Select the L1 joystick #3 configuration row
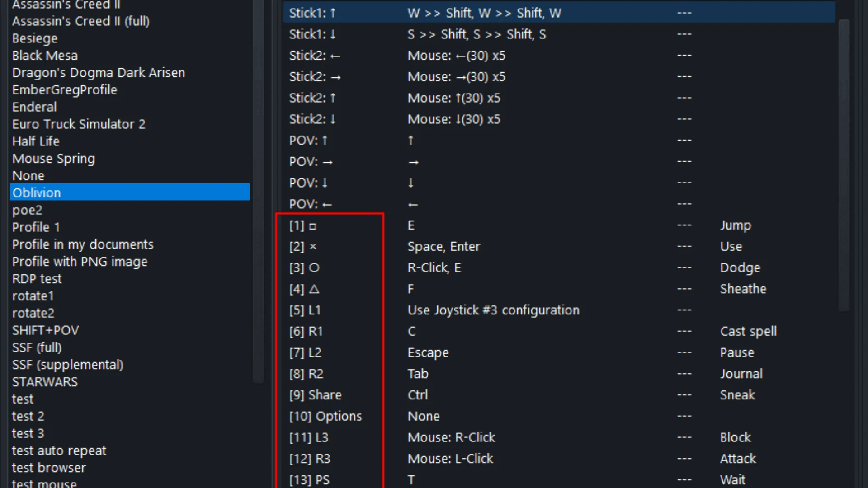 coord(493,310)
